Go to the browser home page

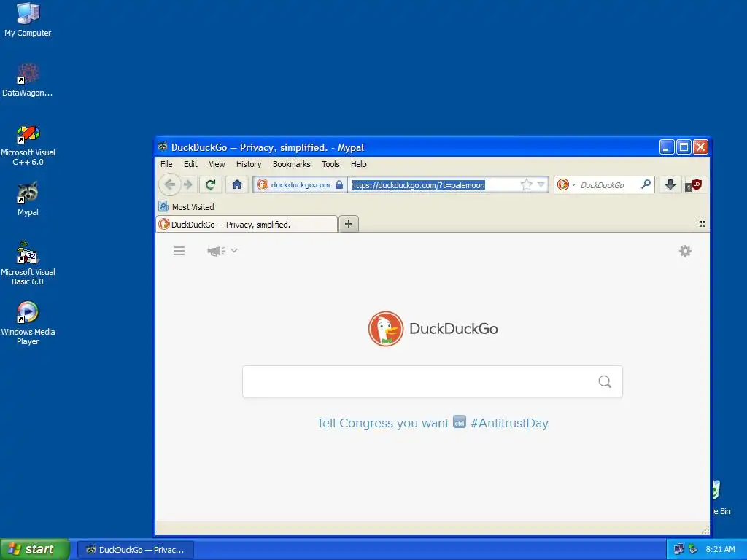coord(237,184)
